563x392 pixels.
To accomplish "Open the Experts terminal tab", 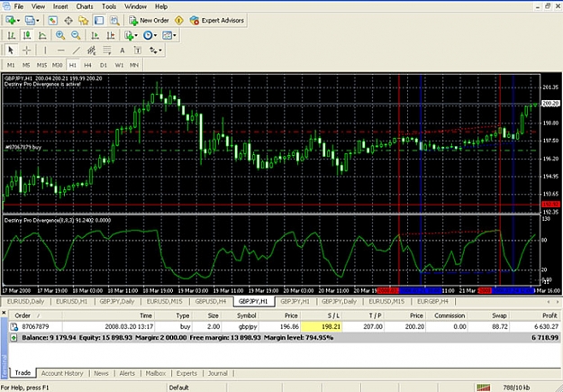I will [x=186, y=373].
